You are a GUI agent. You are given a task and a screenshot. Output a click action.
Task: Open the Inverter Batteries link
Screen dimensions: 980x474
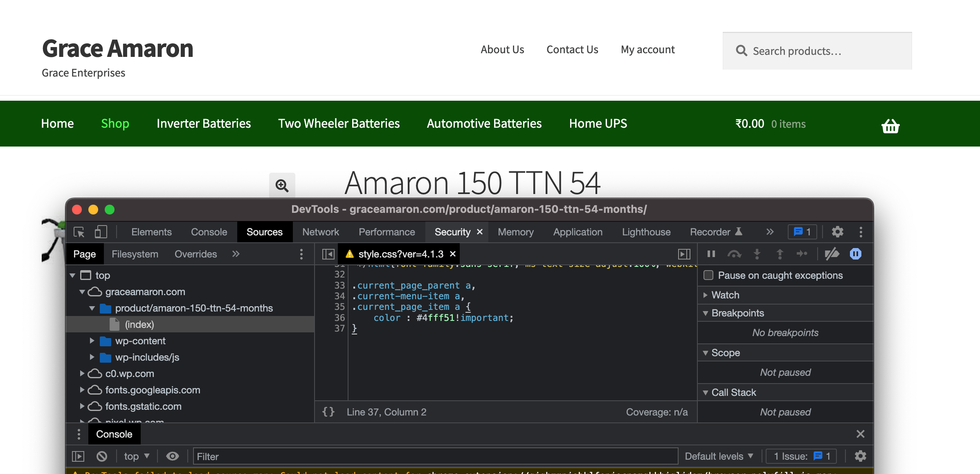click(x=203, y=124)
